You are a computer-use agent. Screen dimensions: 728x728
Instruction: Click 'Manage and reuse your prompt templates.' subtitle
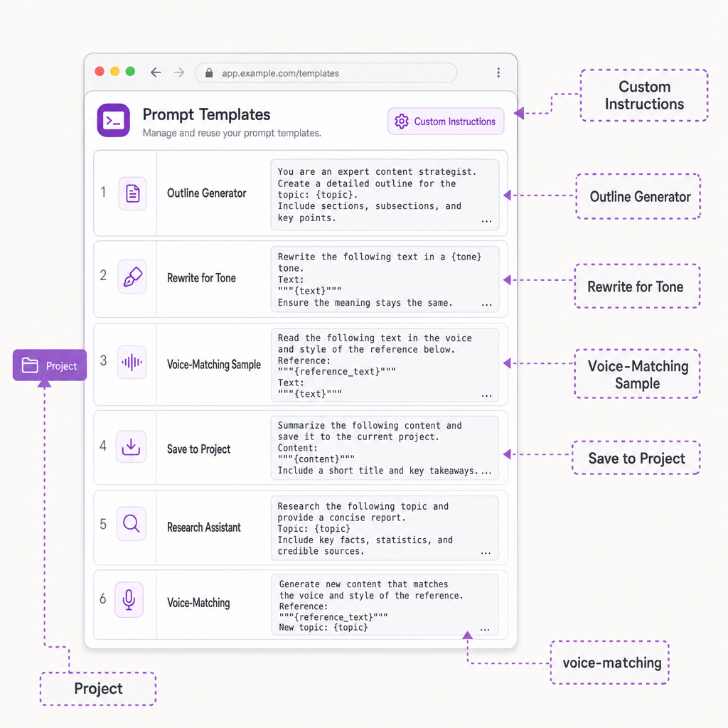232,133
